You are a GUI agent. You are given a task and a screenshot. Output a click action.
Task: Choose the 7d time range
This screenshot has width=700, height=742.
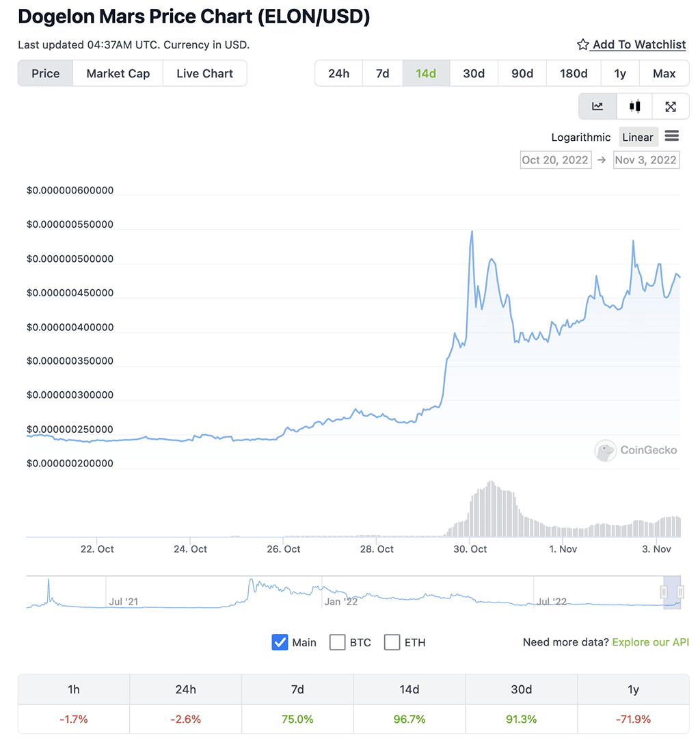(383, 73)
